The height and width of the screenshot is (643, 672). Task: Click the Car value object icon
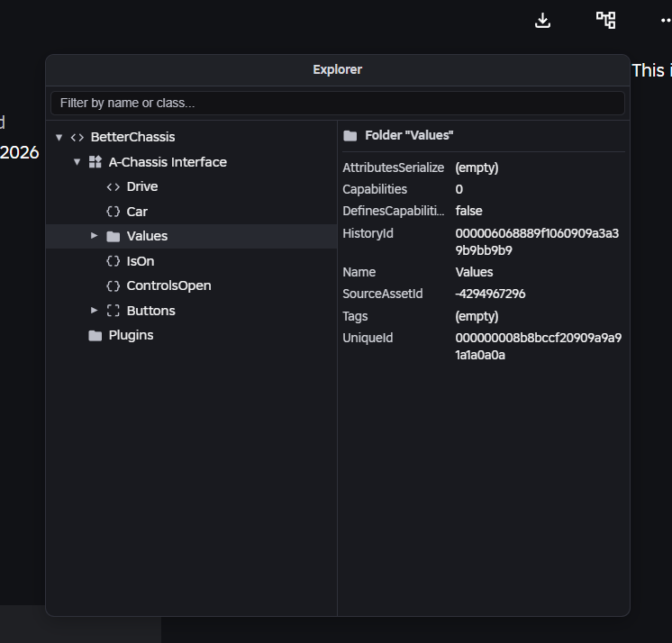[114, 212]
